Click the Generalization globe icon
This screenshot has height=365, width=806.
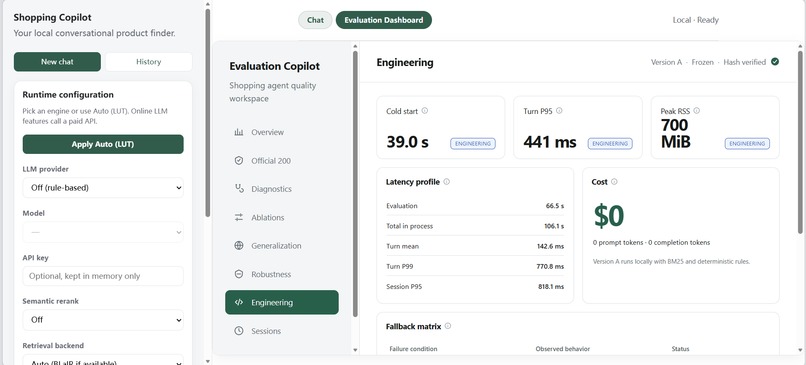(x=239, y=246)
